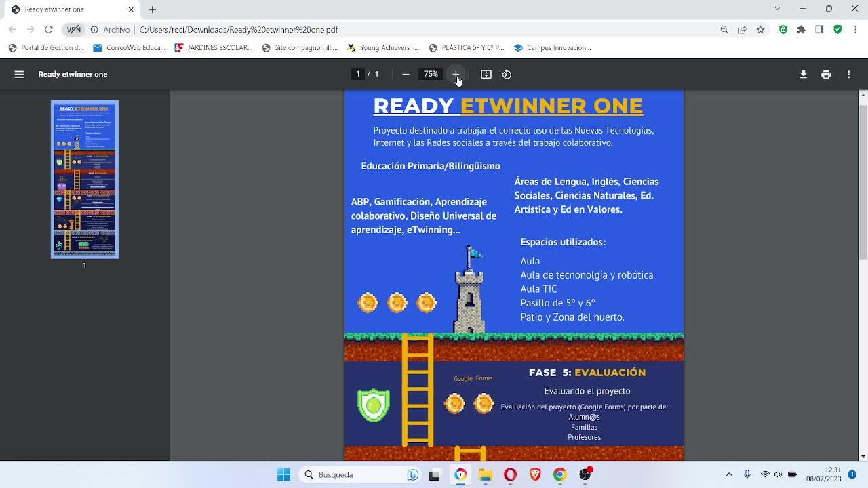Screen dimensions: 868x488
Task: Rotate the PDF counterclockwise
Action: pos(507,75)
